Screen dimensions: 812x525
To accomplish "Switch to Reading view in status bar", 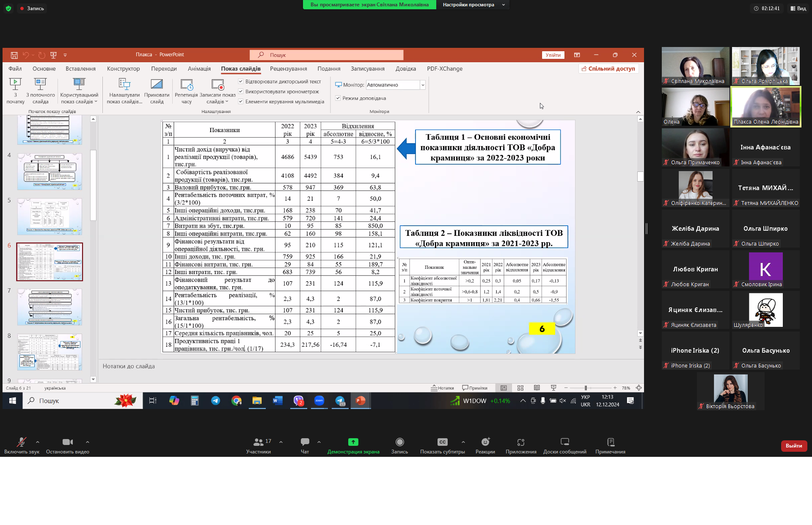I will point(537,388).
